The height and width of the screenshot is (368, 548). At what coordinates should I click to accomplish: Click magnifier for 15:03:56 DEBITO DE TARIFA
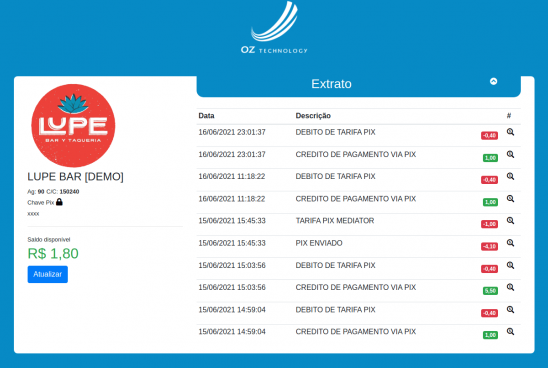click(510, 266)
